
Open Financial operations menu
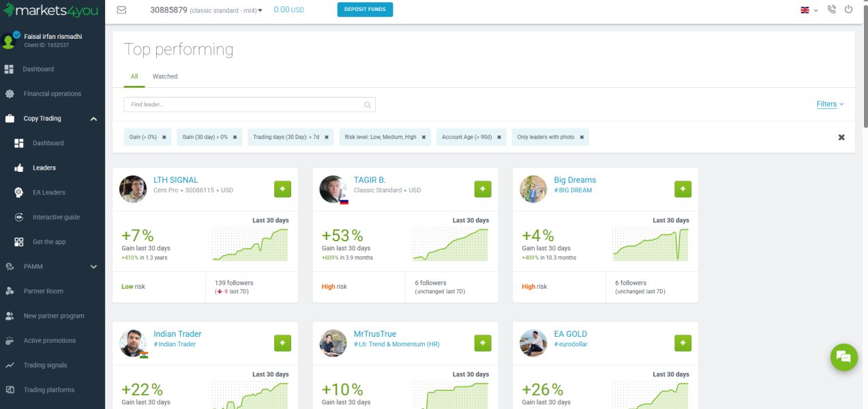click(x=52, y=93)
